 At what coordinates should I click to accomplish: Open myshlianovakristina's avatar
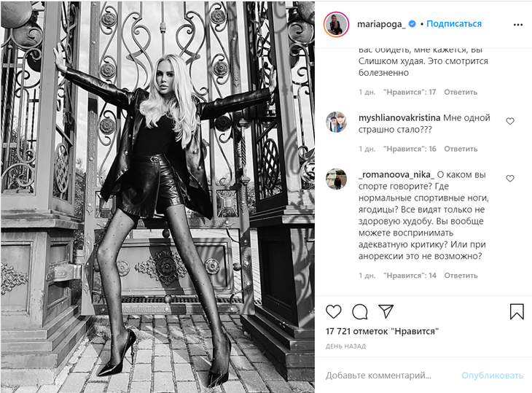[336, 122]
